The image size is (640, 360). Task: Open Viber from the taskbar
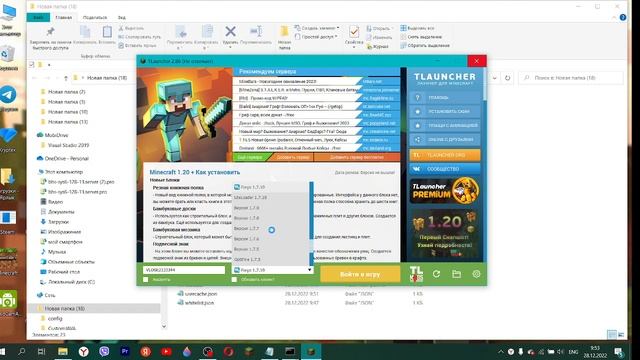(x=104, y=351)
